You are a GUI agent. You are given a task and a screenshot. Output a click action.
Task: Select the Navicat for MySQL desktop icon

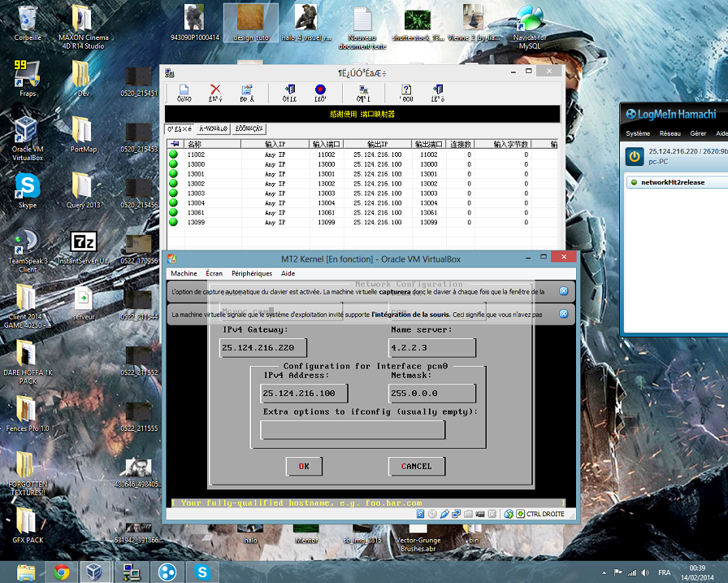point(530,28)
